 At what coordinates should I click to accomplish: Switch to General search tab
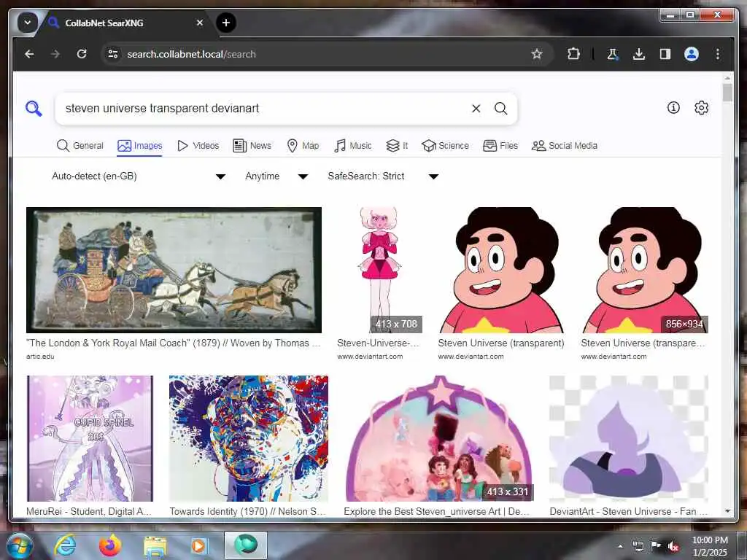(x=80, y=146)
